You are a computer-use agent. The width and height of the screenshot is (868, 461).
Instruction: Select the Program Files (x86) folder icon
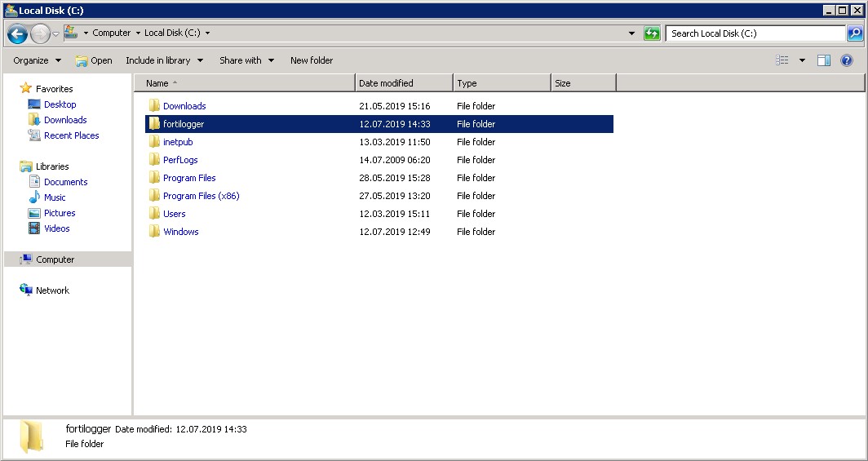pyautogui.click(x=154, y=196)
